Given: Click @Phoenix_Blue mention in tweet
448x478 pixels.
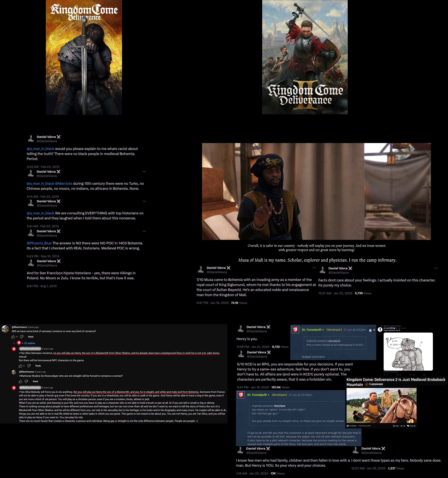Looking at the screenshot, I should [x=39, y=243].
